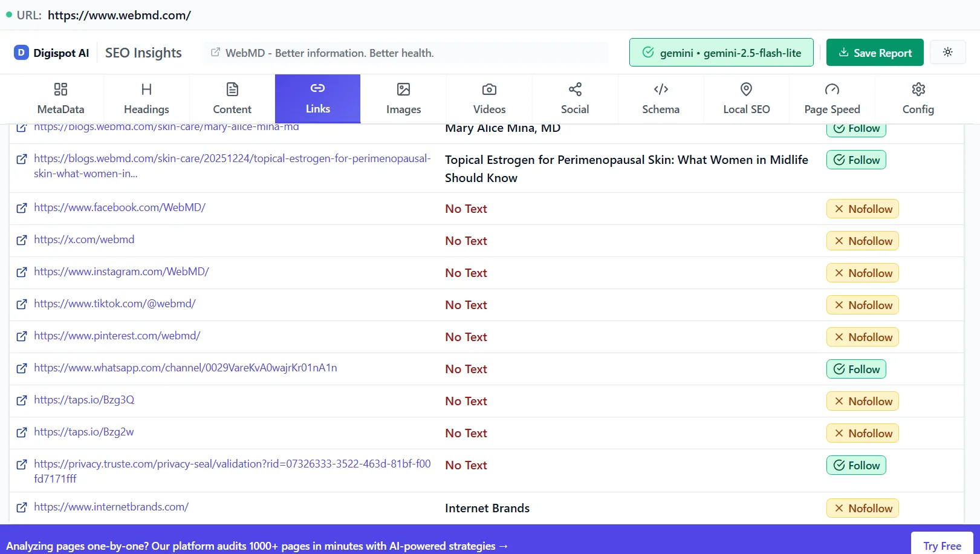This screenshot has width=980, height=554.
Task: Click the 'Internet Brands' anchor text
Action: point(487,508)
